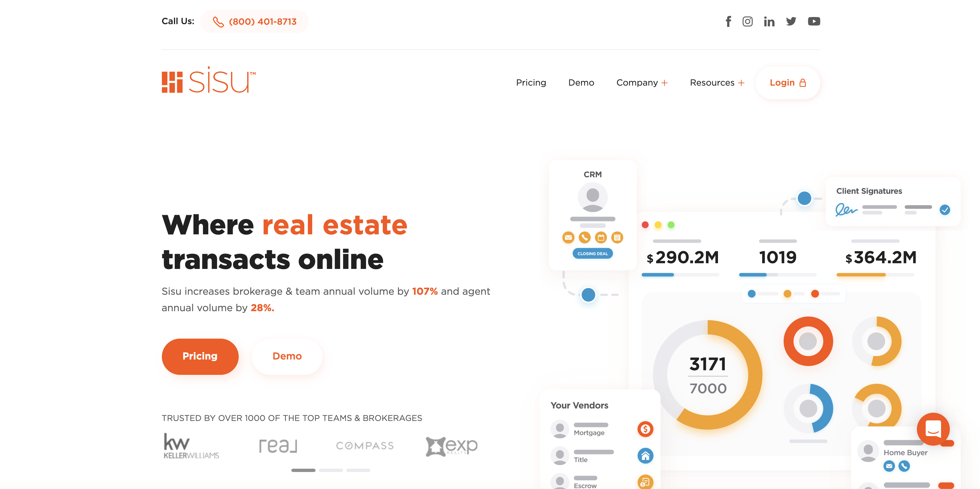Click the Facebook social media icon
Image resolution: width=980 pixels, height=489 pixels.
[727, 21]
